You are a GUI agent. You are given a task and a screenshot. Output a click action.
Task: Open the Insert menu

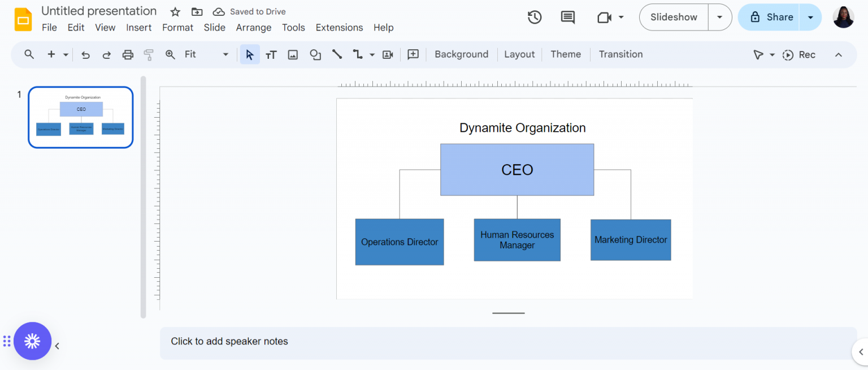139,27
